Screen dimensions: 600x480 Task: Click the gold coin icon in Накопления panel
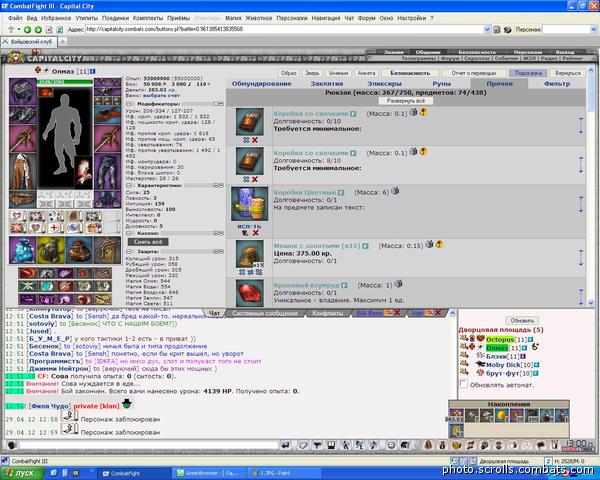tap(502, 415)
